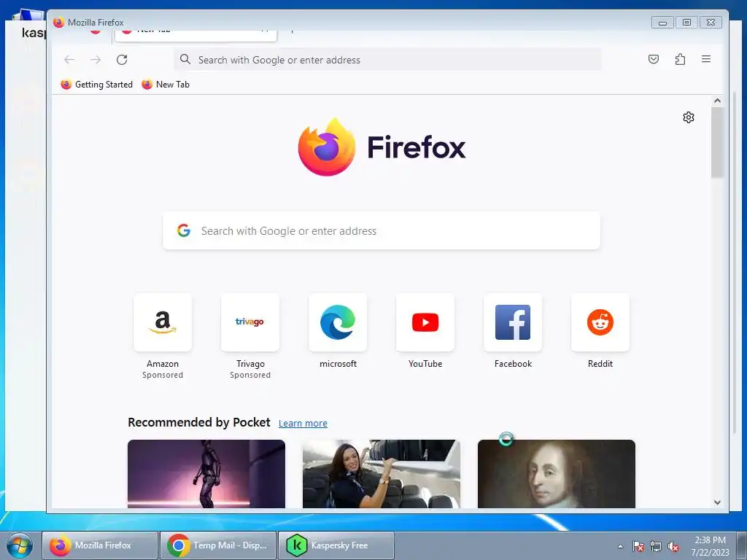The image size is (747, 560).
Task: Click the Google G icon in the search box
Action: click(x=184, y=230)
